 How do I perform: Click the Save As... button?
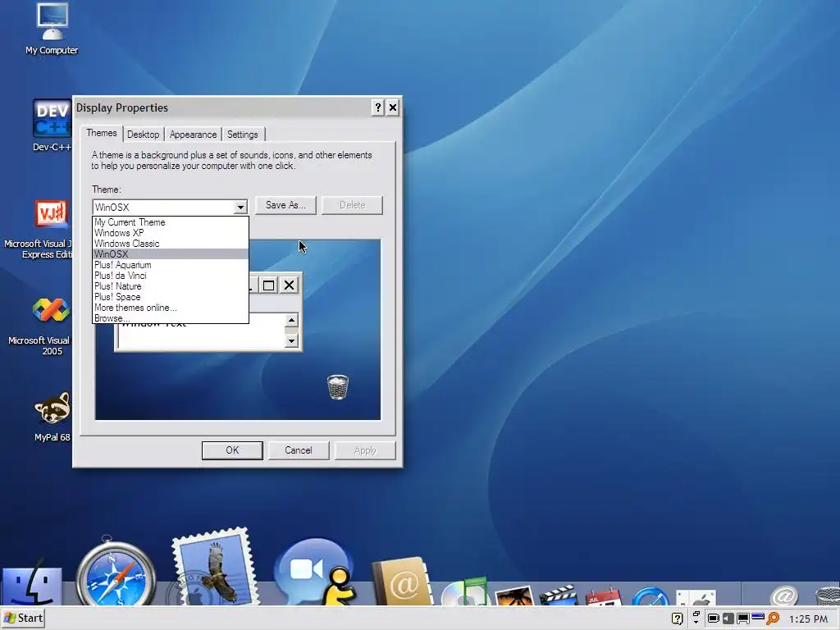click(x=285, y=205)
